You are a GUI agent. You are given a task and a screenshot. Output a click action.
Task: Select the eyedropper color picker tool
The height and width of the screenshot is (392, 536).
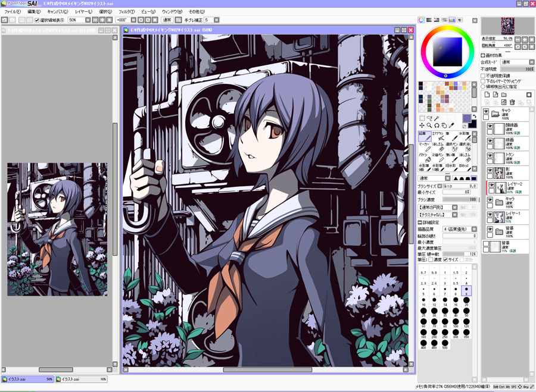[451, 126]
